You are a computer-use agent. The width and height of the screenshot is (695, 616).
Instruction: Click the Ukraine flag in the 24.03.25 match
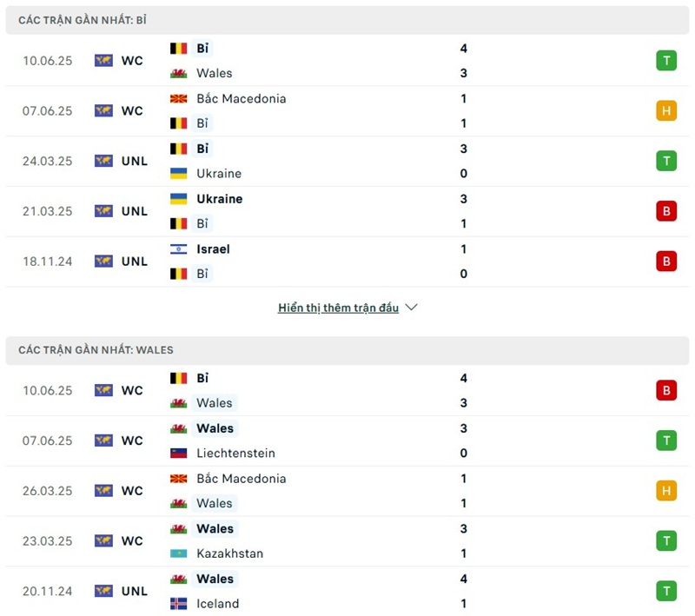coord(179,174)
